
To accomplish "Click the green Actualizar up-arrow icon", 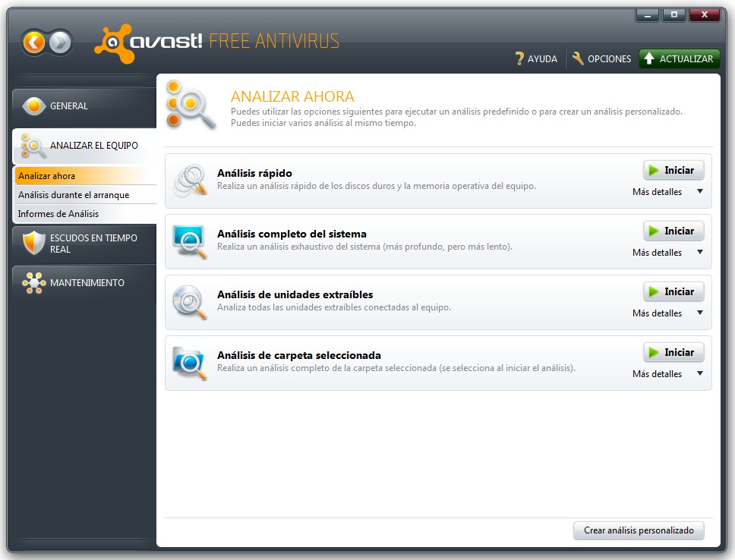I will (648, 58).
